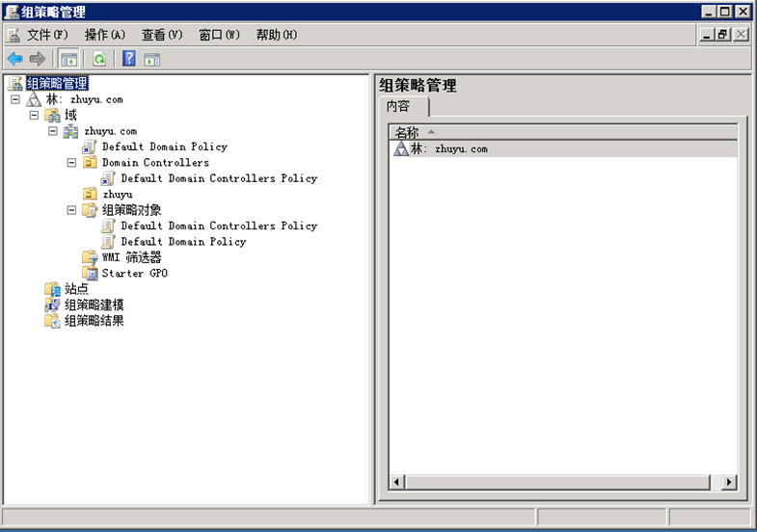Image resolution: width=757 pixels, height=532 pixels.
Task: Select the Domain Controllers label
Action: (x=155, y=163)
